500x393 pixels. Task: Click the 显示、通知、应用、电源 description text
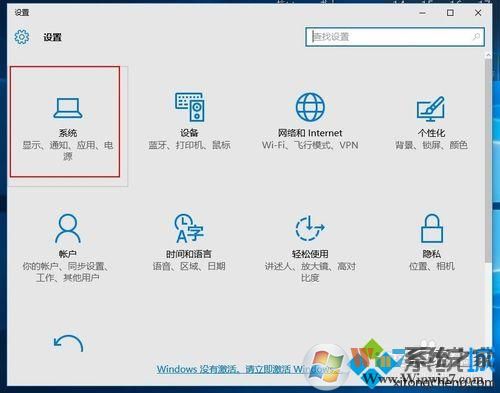[x=68, y=150]
